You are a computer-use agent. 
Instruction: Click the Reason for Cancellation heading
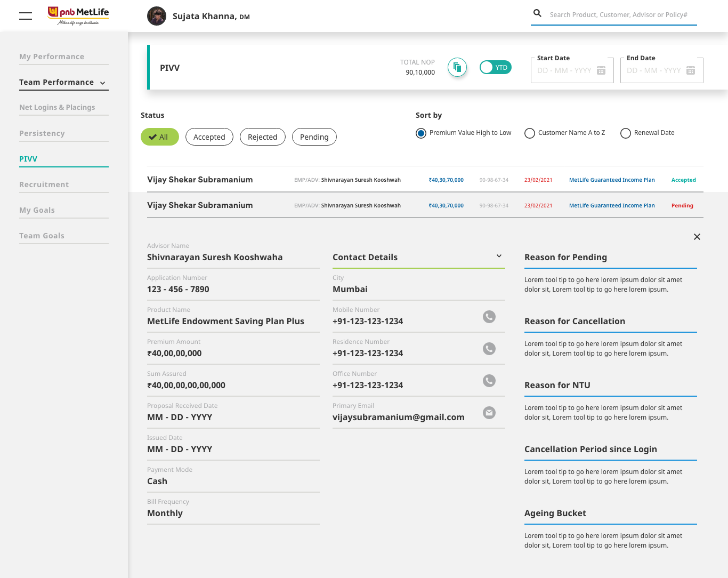[575, 321]
